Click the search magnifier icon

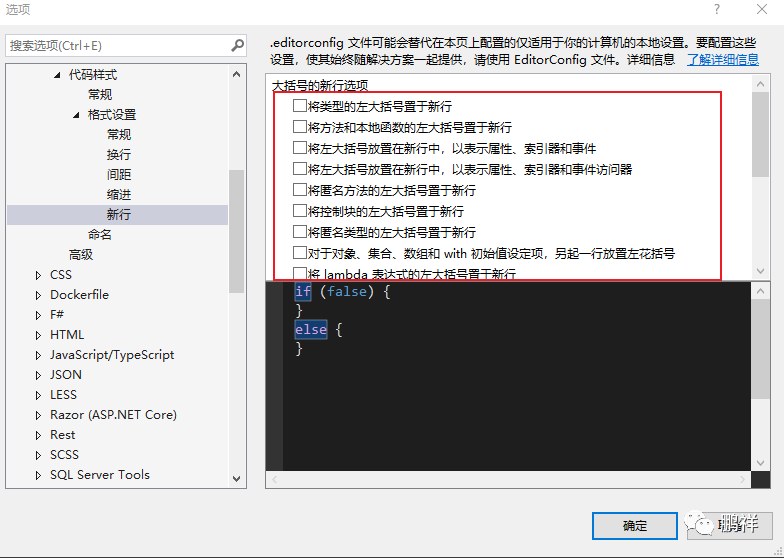click(x=238, y=46)
